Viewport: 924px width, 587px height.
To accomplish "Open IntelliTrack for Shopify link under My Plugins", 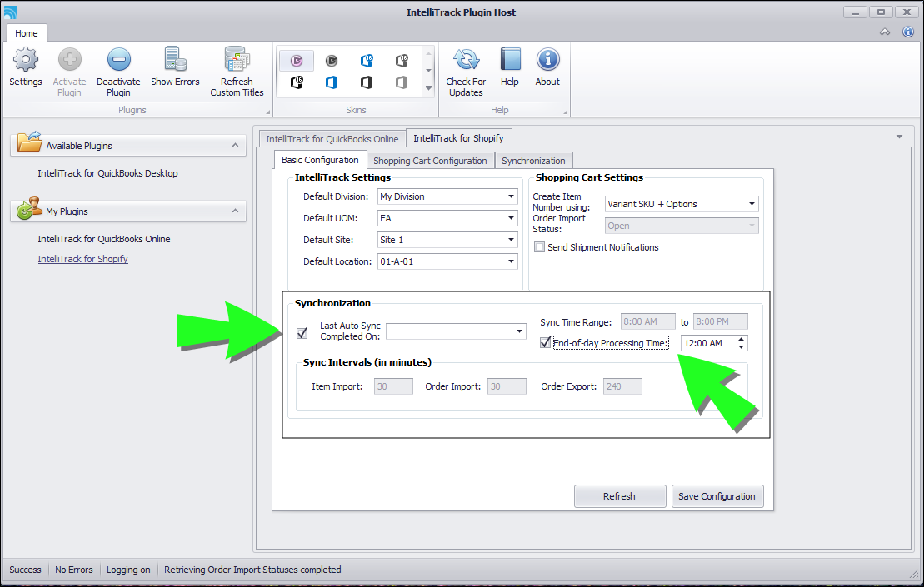I will point(83,259).
